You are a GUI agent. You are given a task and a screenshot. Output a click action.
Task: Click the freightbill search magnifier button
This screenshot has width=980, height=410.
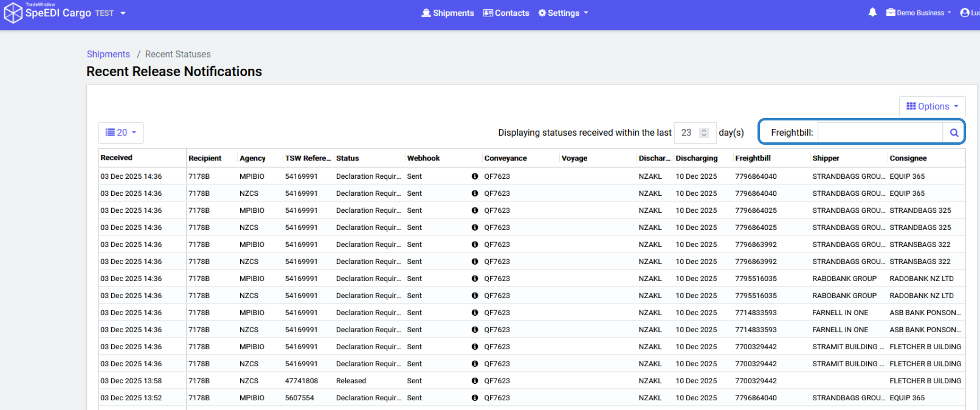pos(953,133)
